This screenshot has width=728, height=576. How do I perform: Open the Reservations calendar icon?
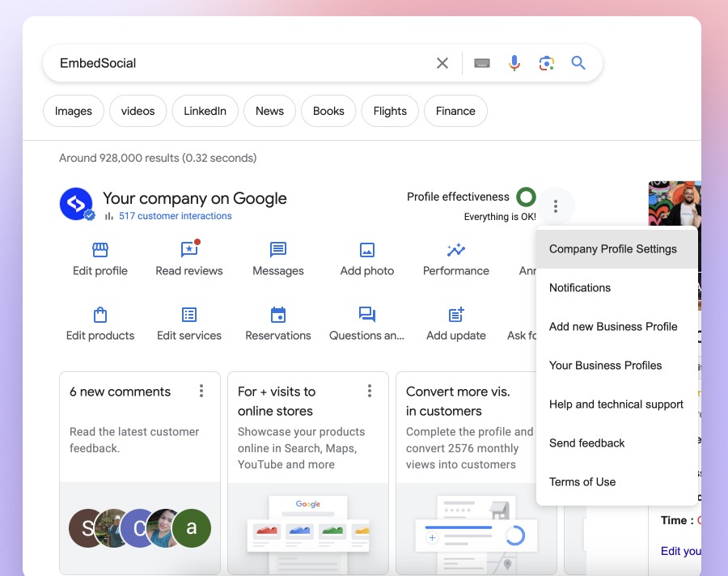pos(277,316)
